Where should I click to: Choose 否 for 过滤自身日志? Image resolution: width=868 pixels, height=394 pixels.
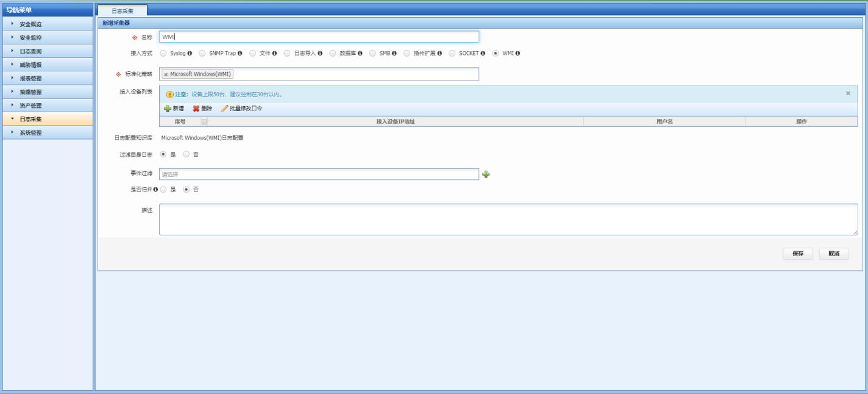[187, 154]
